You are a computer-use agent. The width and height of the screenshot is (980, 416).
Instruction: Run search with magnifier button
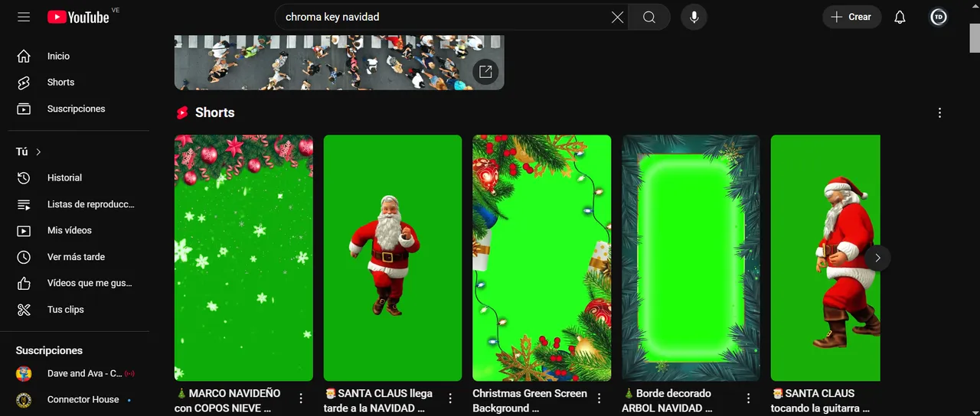pos(649,17)
